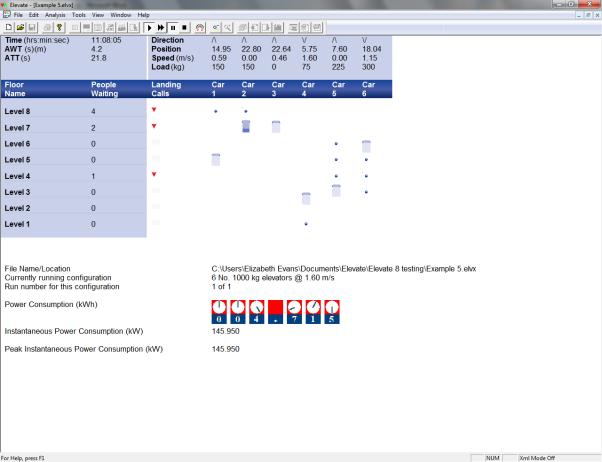Click the Level 4 down landing call arrow
The height and width of the screenshot is (462, 602).
pos(154,175)
